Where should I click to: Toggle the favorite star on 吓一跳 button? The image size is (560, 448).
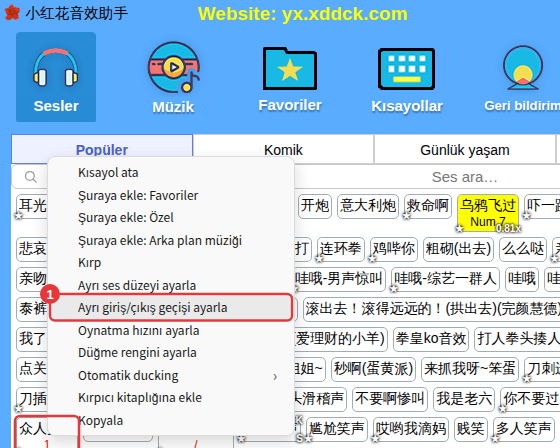pyautogui.click(x=526, y=216)
